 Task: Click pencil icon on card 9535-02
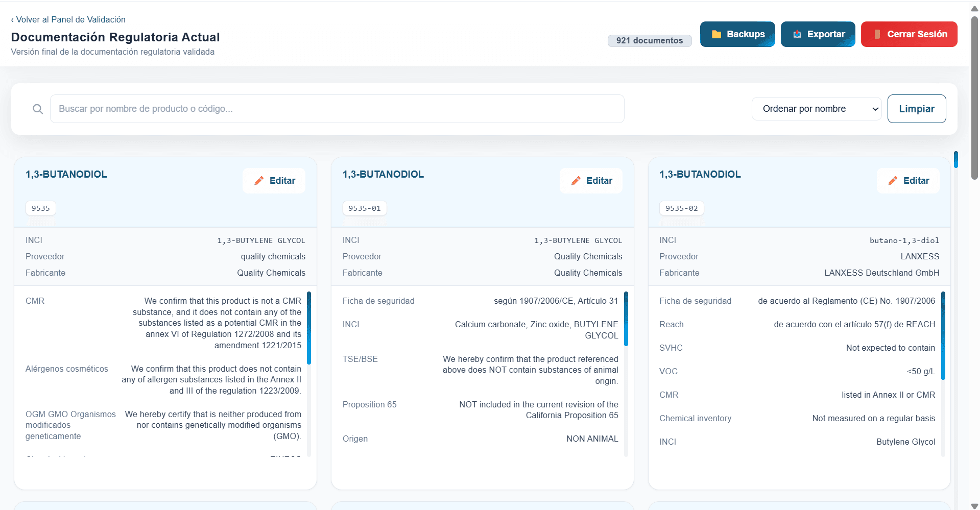[893, 181]
